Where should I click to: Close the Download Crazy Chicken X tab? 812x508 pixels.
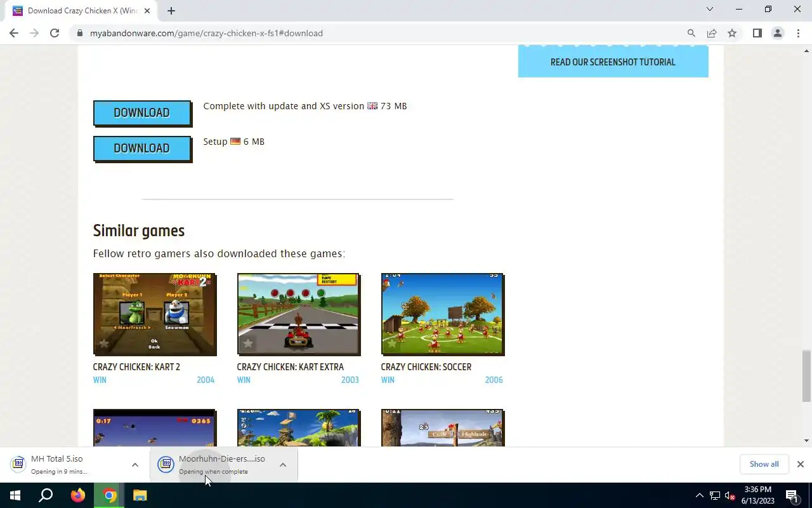click(148, 11)
